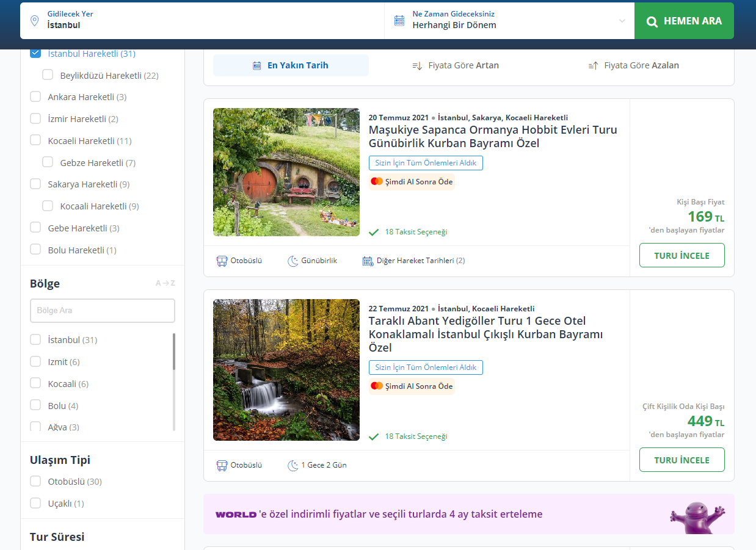Open the Ne Zaman Gideceksiniz date dropdown

(x=509, y=20)
